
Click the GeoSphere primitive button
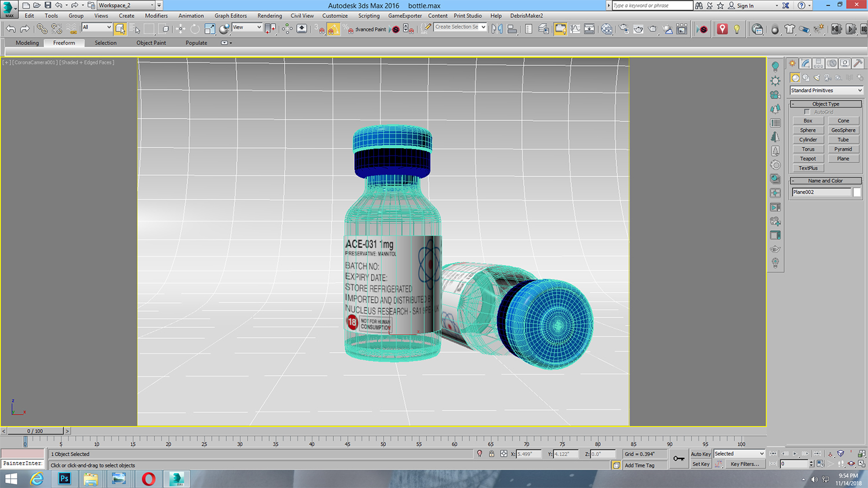(x=843, y=130)
